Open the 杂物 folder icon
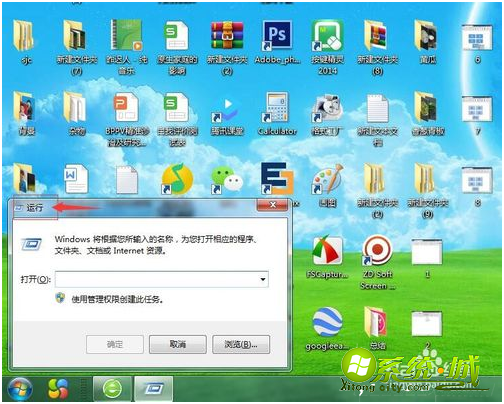The height and width of the screenshot is (404, 504). [x=75, y=108]
